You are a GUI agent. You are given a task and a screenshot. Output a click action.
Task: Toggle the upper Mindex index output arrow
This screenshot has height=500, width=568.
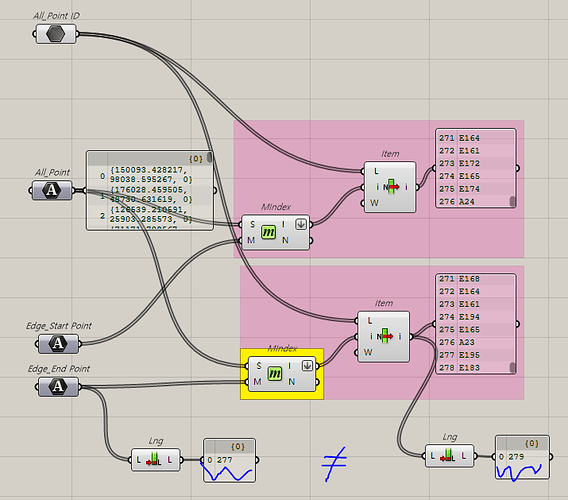coord(301,224)
